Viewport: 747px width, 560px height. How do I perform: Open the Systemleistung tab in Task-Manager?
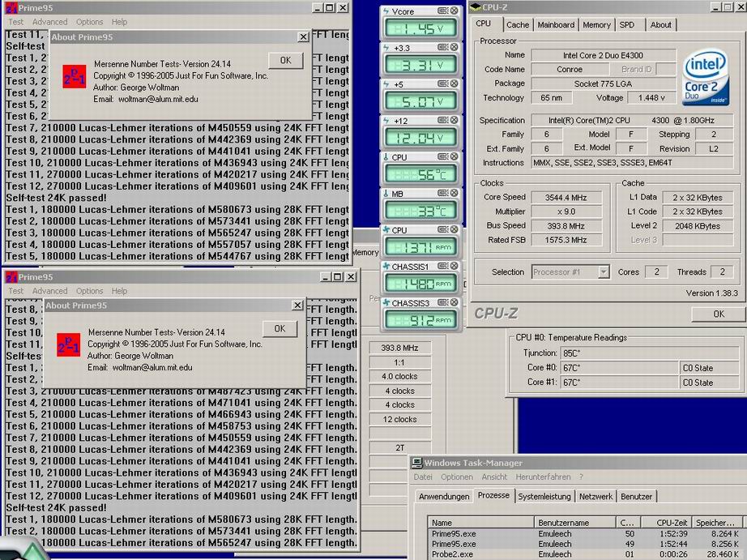tap(544, 496)
